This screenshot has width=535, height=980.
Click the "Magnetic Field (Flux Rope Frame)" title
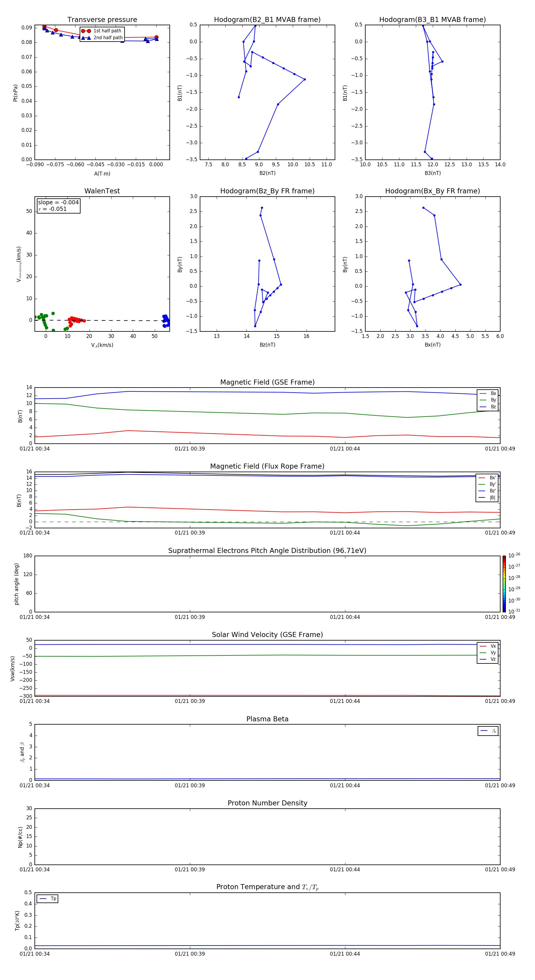tap(267, 467)
